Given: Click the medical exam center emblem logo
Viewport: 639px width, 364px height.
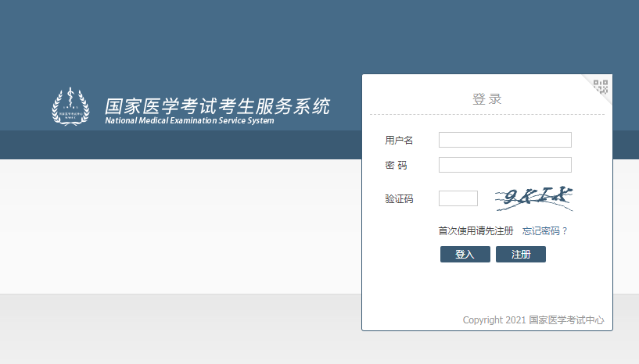Looking at the screenshot, I should pyautogui.click(x=70, y=107).
